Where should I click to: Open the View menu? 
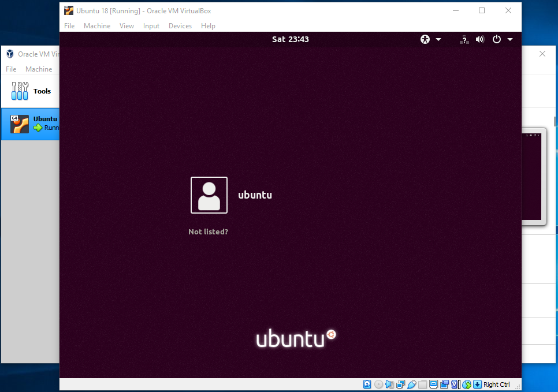[127, 26]
